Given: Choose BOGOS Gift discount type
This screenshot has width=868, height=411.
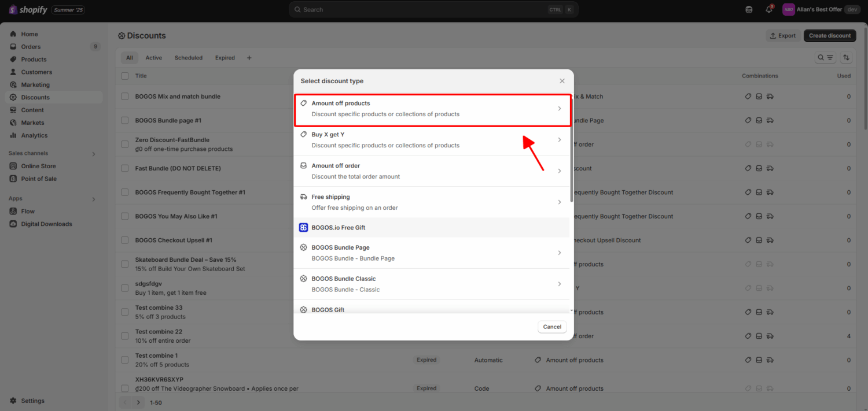Looking at the screenshot, I should [432, 308].
